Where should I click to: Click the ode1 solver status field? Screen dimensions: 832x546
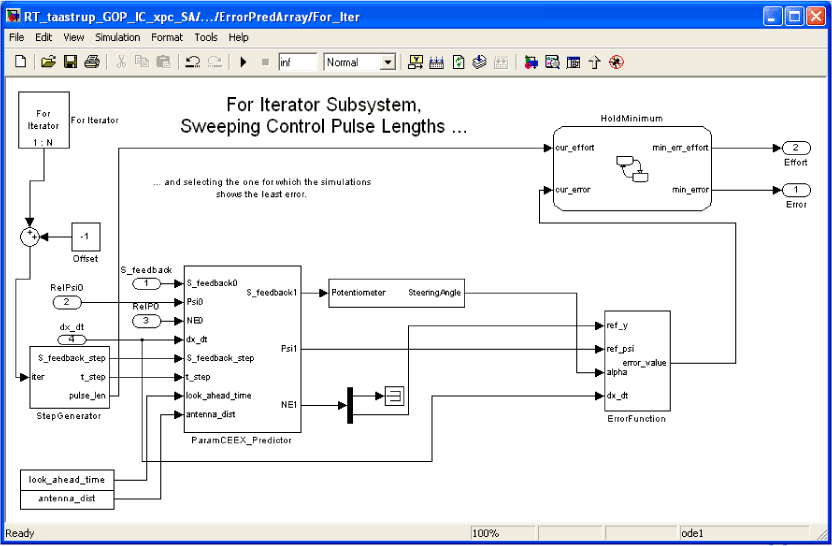pyautogui.click(x=743, y=533)
